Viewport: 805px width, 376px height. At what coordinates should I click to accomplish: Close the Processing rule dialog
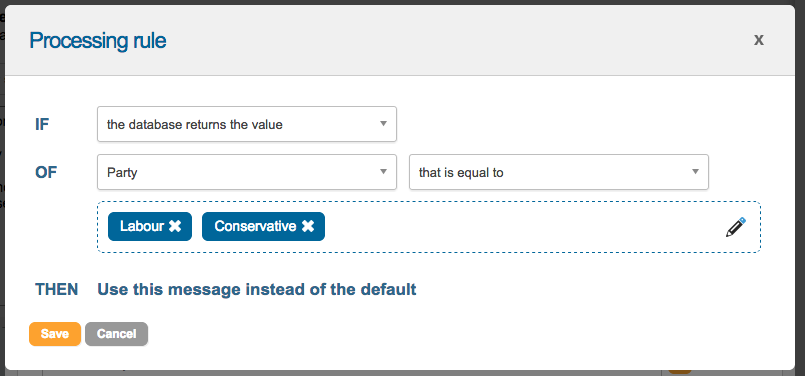(x=758, y=40)
